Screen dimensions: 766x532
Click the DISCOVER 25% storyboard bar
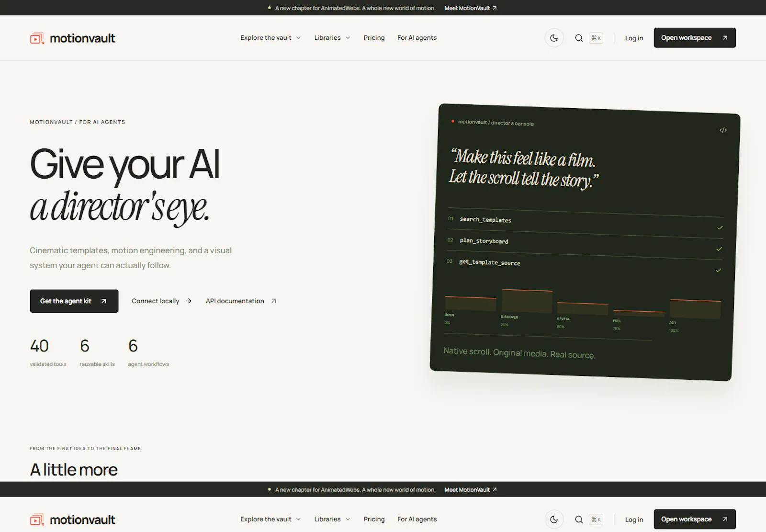click(527, 302)
